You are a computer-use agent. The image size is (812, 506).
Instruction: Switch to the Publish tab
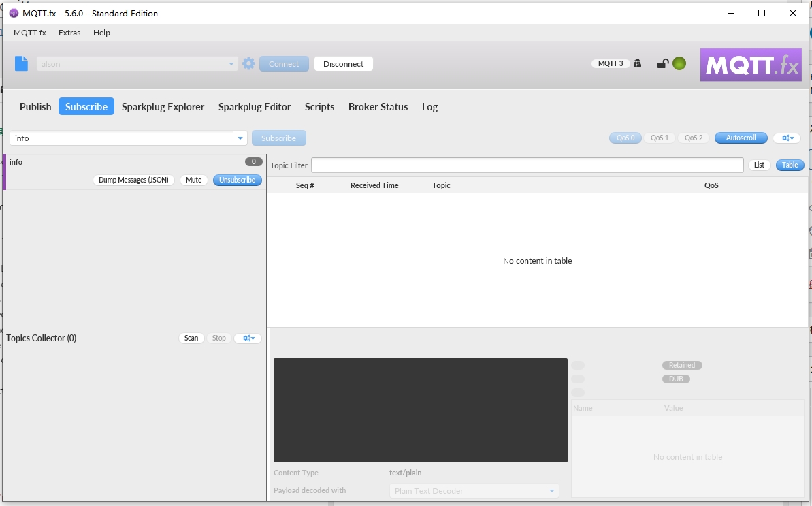click(35, 107)
